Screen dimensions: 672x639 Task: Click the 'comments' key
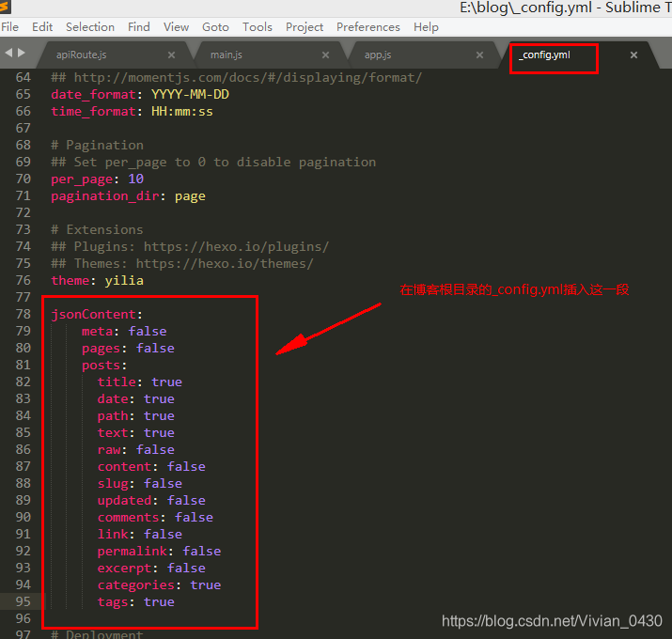coord(128,518)
